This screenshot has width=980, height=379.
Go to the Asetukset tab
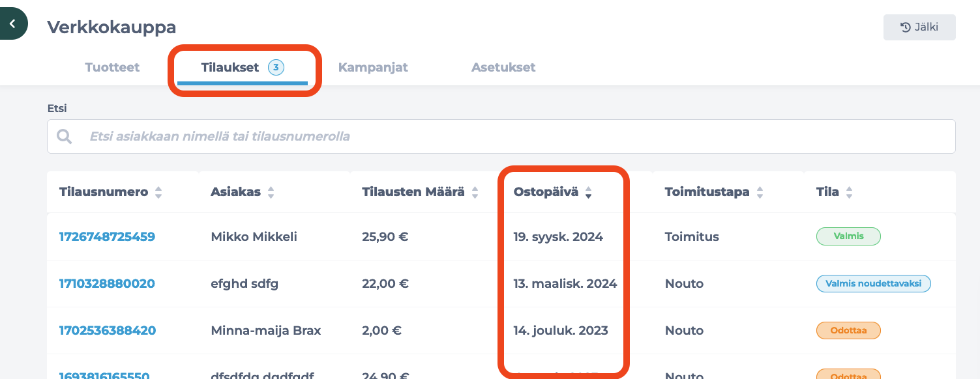503,67
